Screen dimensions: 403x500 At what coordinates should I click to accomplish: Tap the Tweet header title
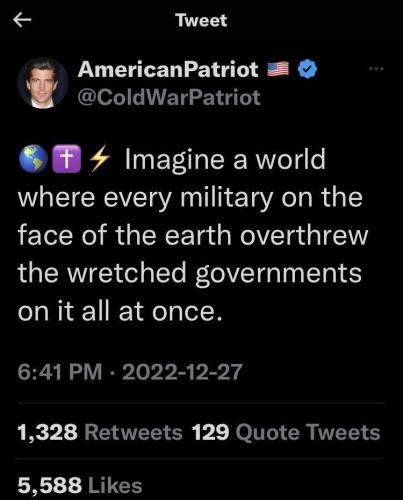202,20
